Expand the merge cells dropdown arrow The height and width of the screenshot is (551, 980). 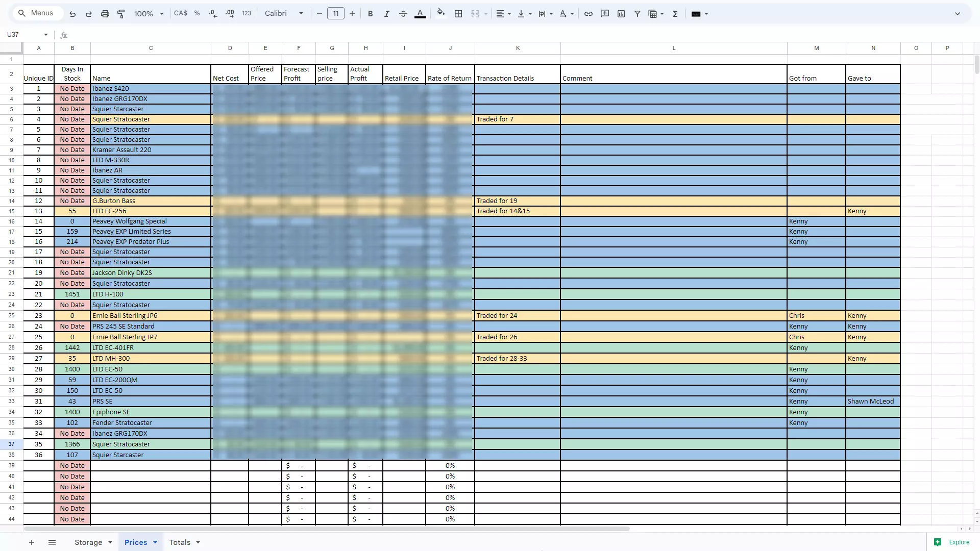tap(486, 14)
